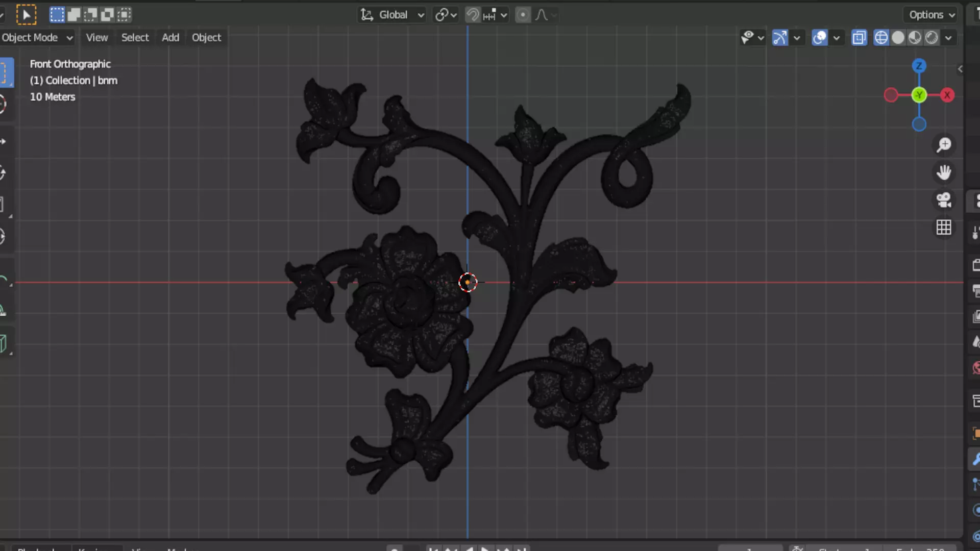Open the View menu
Viewport: 980px width, 551px height.
point(96,37)
